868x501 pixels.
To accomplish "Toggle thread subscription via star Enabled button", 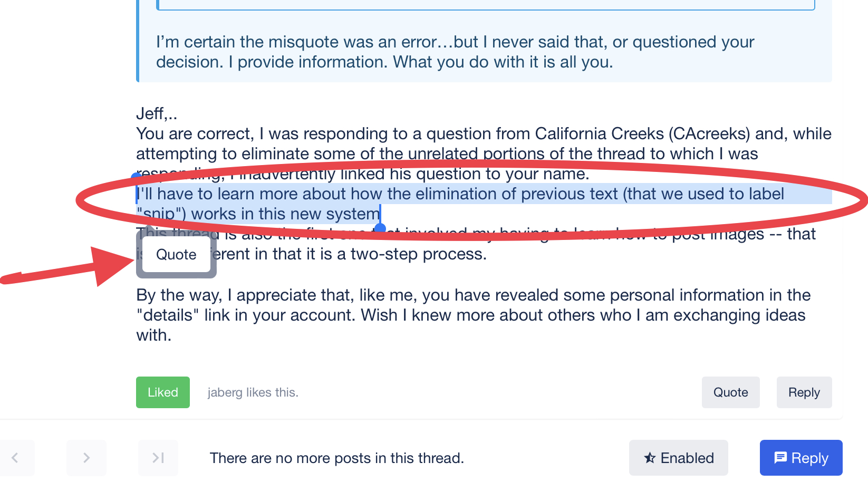I will click(678, 458).
